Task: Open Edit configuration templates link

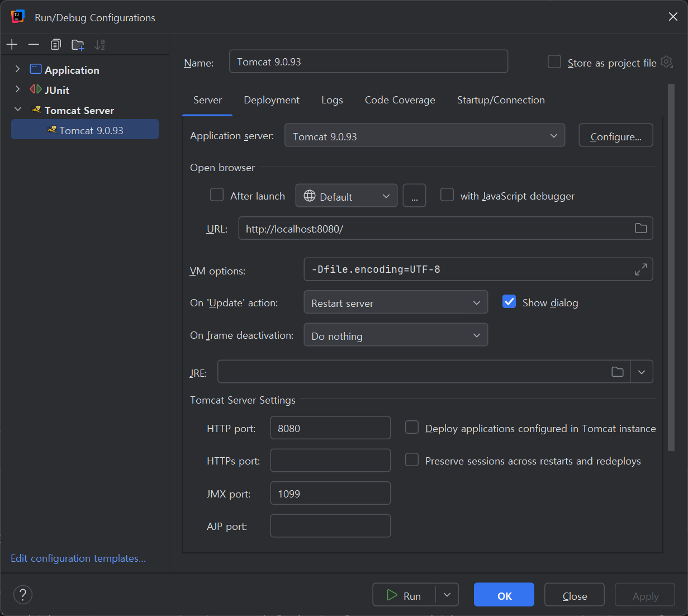Action: coord(78,558)
